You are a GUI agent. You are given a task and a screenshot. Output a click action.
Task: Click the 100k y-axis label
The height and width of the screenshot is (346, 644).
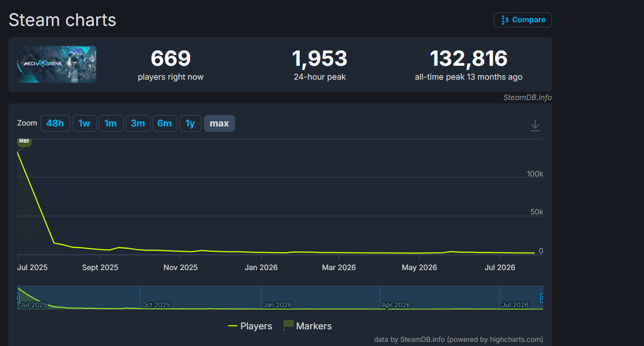(535, 174)
